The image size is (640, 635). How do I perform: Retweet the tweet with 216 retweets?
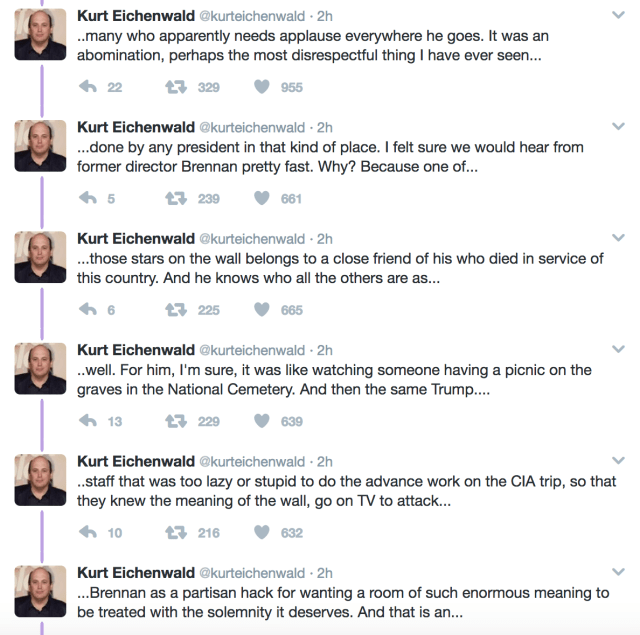174,533
